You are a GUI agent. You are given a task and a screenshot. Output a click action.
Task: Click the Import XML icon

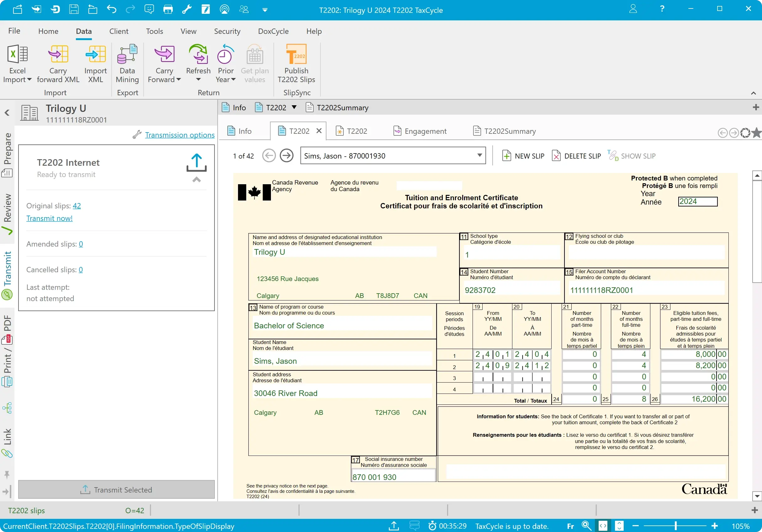coord(96,54)
